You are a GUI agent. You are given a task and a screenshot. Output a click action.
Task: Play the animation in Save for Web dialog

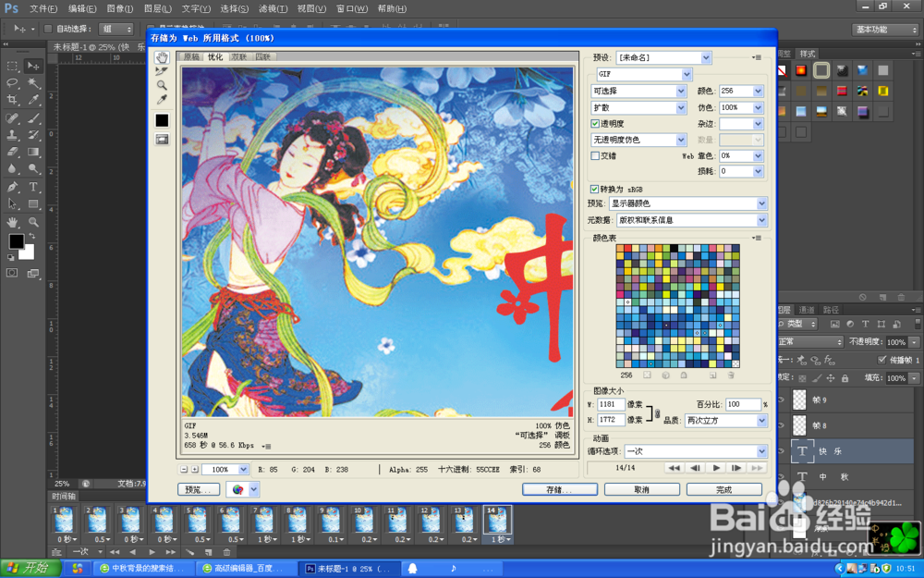click(x=716, y=468)
